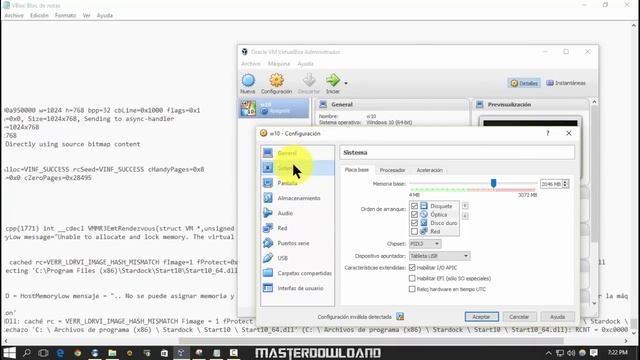Click Detalles button in VirtualBox
The width and height of the screenshot is (640, 360).
524,83
